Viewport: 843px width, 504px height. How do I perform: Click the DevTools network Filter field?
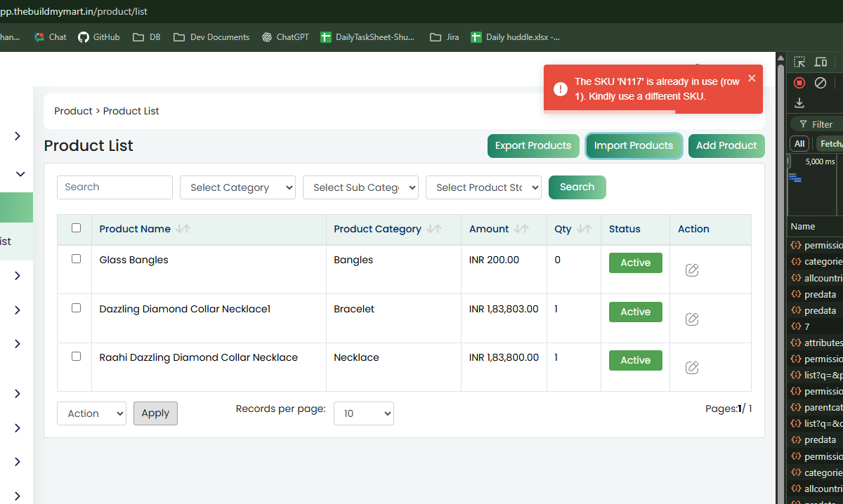[x=818, y=124]
